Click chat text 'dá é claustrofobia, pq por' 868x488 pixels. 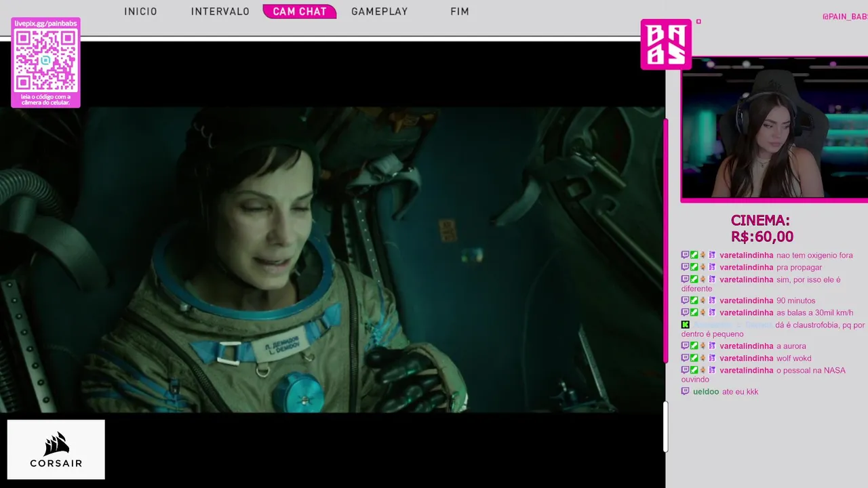click(x=820, y=325)
